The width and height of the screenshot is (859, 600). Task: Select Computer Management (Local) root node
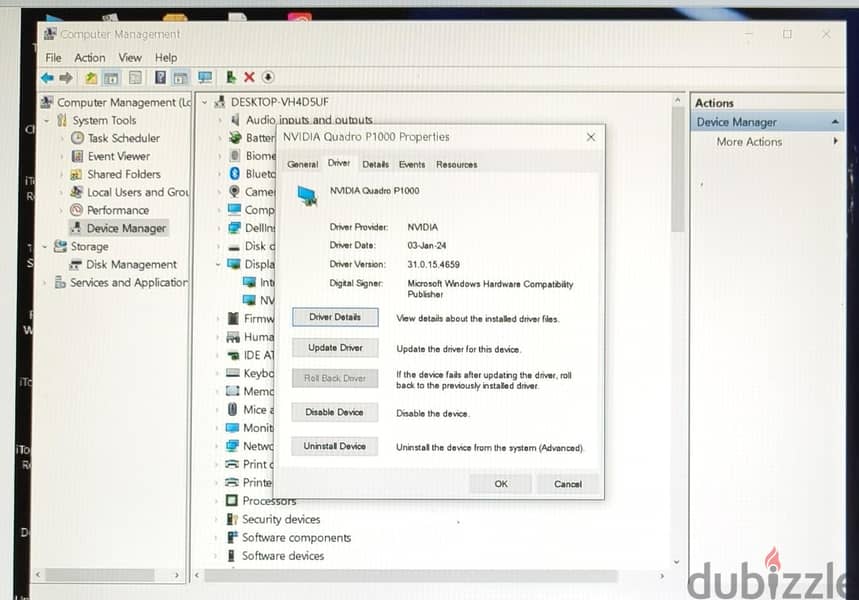click(x=124, y=102)
